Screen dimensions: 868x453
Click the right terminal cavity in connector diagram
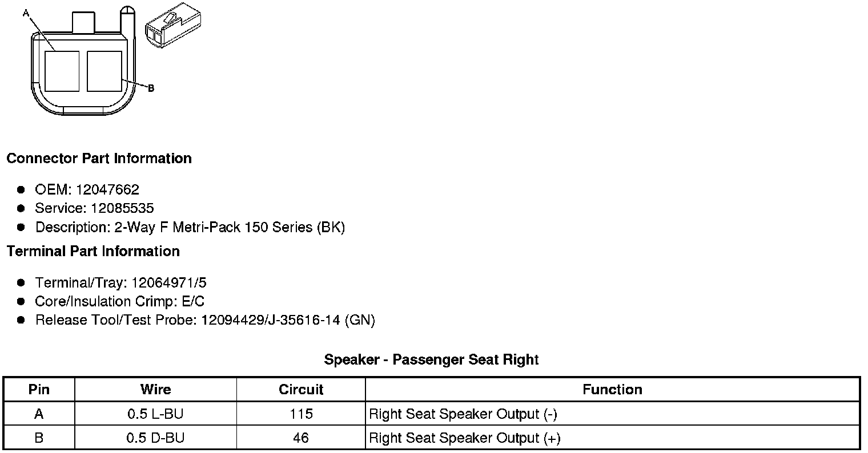(104, 71)
